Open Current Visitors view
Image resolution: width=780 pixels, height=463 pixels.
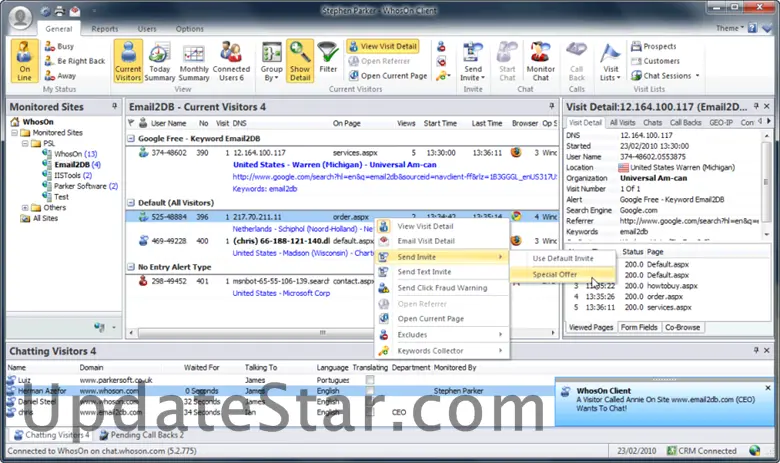pyautogui.click(x=128, y=61)
